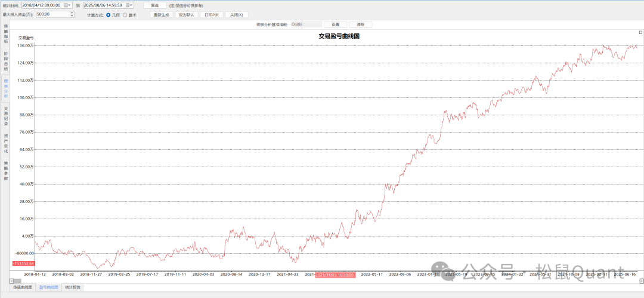This screenshot has width=644, height=298.
Task: Click 打印Pdf button
Action: pyautogui.click(x=212, y=14)
